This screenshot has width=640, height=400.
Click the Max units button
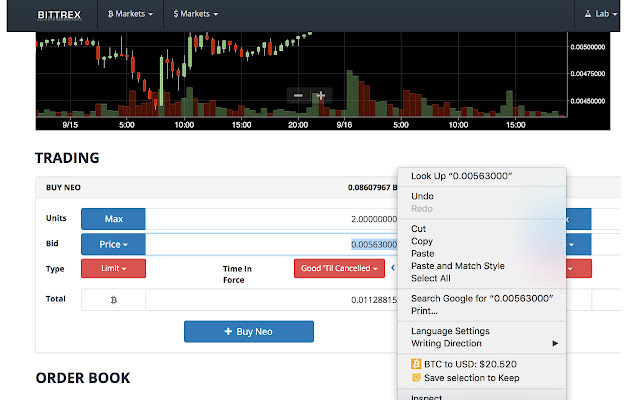coord(113,219)
